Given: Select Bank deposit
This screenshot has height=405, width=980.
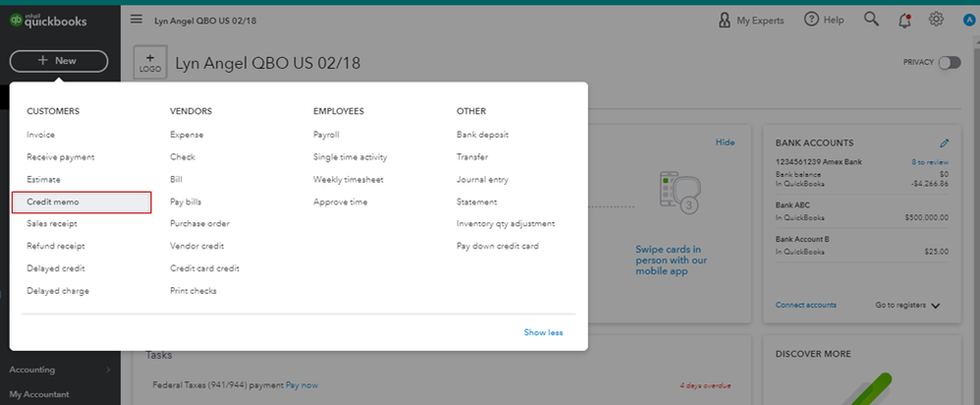Looking at the screenshot, I should tap(482, 135).
